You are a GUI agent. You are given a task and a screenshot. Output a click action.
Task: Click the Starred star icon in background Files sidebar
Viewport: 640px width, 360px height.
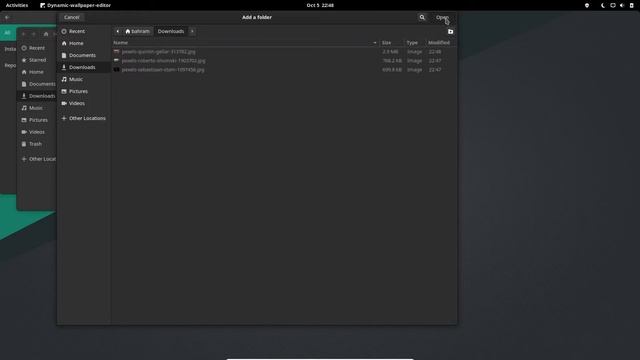point(24,60)
